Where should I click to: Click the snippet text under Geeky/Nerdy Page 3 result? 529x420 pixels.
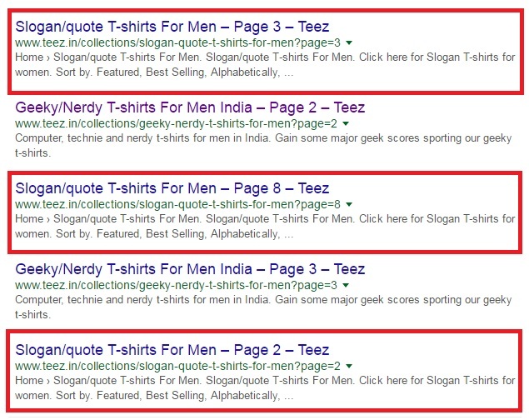coord(263,307)
